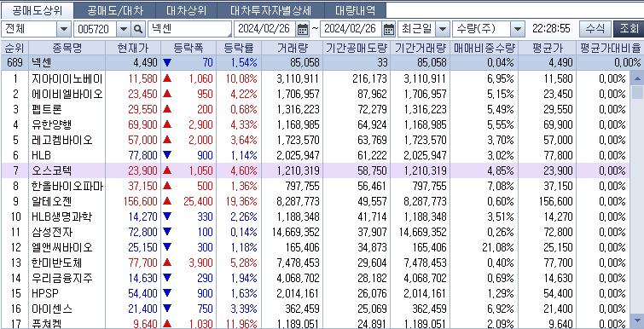644x329 pixels.
Task: Click 지아이이노베이 short volume 216,173
Action: point(369,78)
